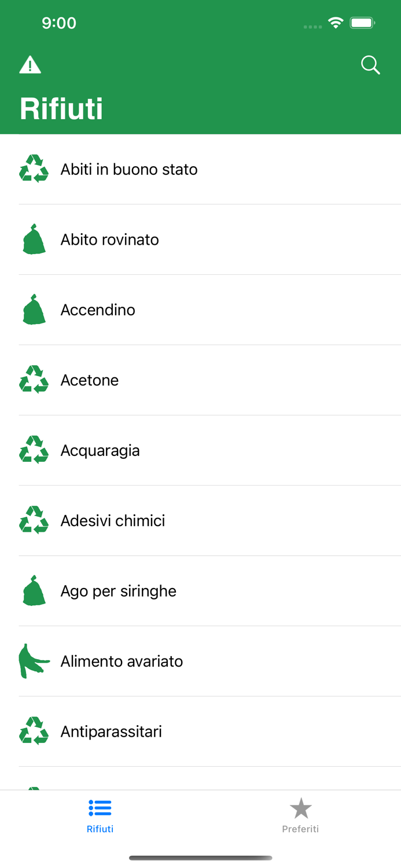The image size is (401, 868).
Task: Tap trash bag icon beside Ago per siringhe
Action: (x=34, y=591)
